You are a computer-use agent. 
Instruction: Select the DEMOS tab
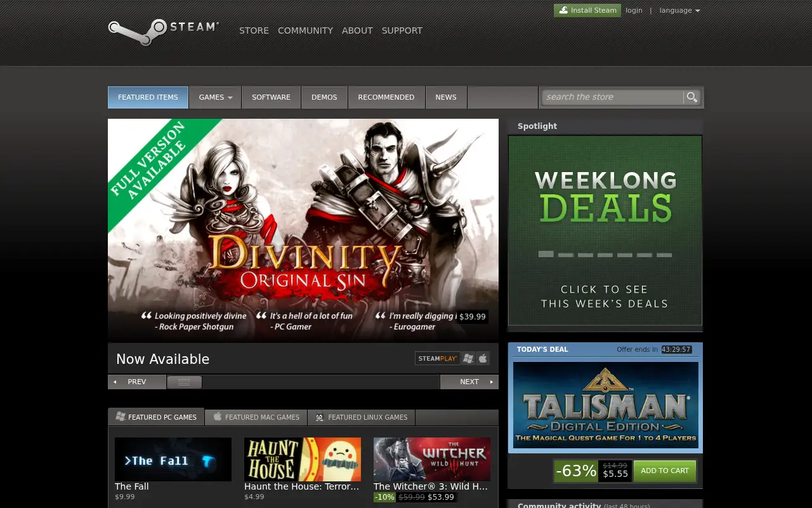coord(324,97)
